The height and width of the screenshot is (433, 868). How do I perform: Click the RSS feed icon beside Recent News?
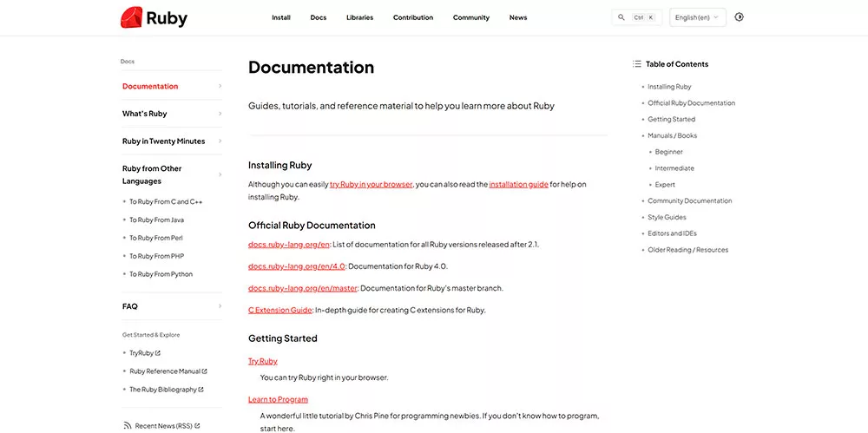pyautogui.click(x=128, y=426)
